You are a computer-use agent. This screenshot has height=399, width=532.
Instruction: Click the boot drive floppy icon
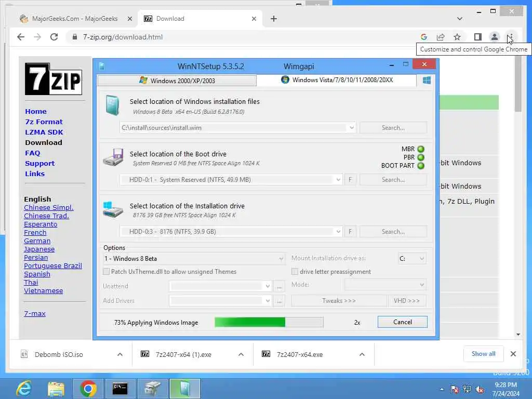pos(113,157)
